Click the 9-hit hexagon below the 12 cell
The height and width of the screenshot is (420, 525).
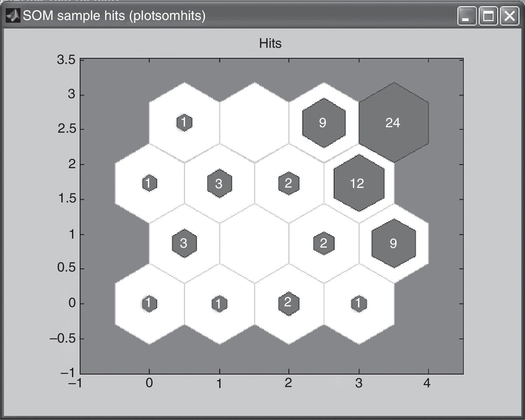point(394,243)
